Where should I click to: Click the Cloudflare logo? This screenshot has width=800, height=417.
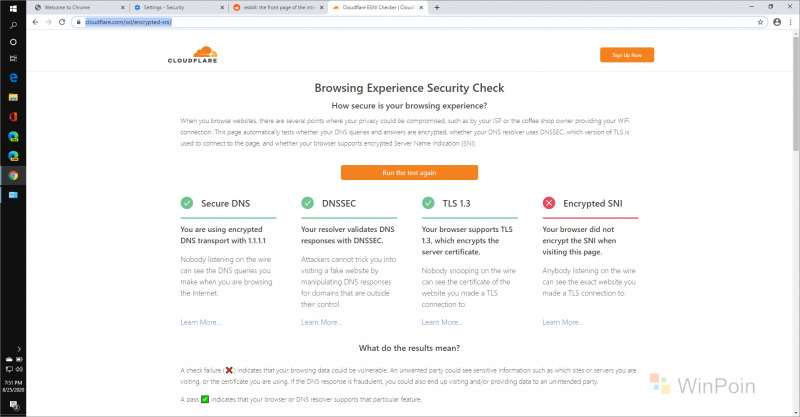193,55
